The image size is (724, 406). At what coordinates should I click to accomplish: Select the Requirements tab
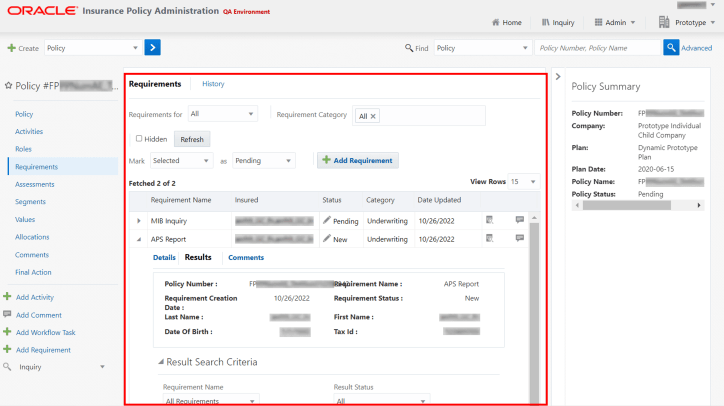coord(155,84)
